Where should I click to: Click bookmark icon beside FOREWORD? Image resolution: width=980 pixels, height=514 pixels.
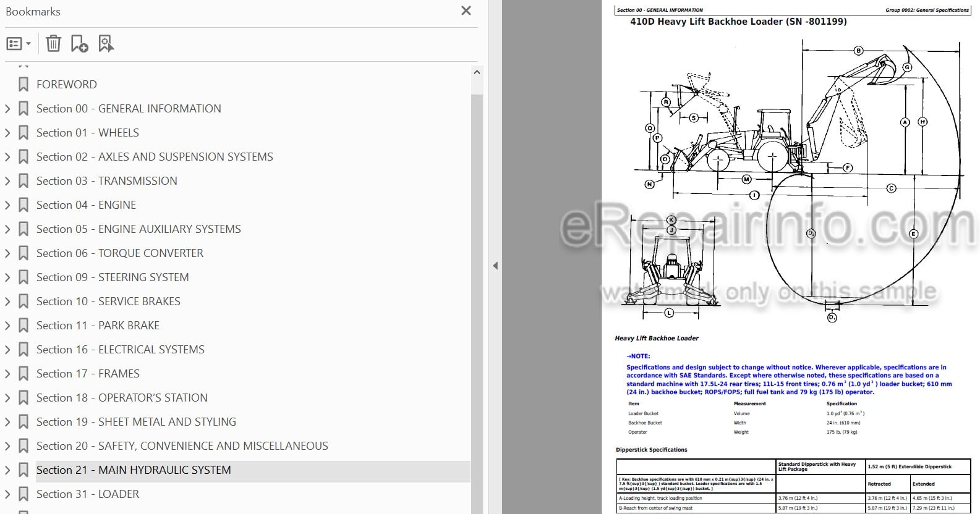(23, 85)
